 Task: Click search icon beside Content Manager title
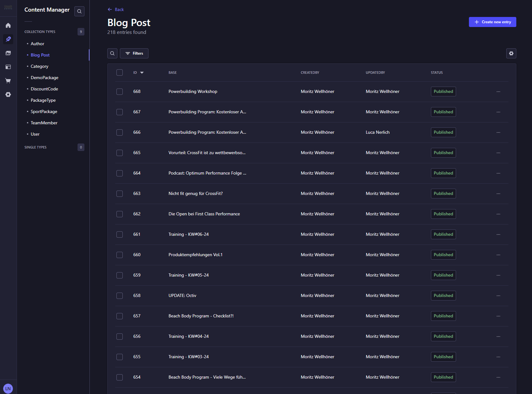(79, 11)
